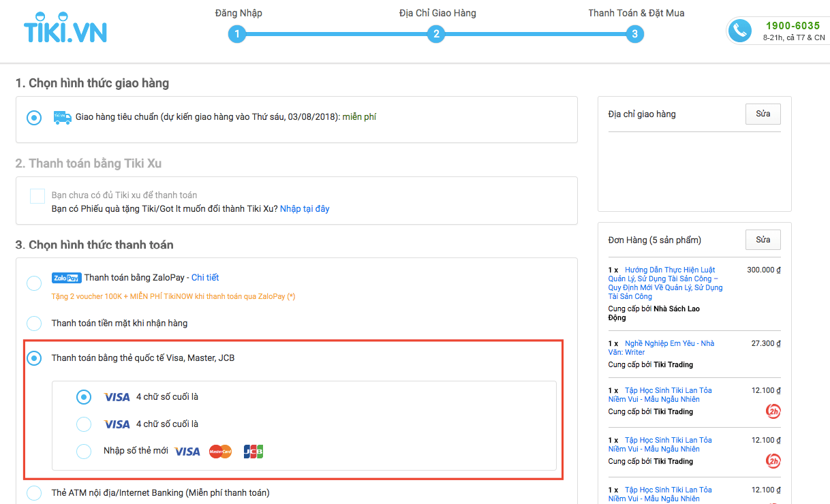The width and height of the screenshot is (830, 504).
Task: Select standard delivery radio button
Action: click(34, 118)
